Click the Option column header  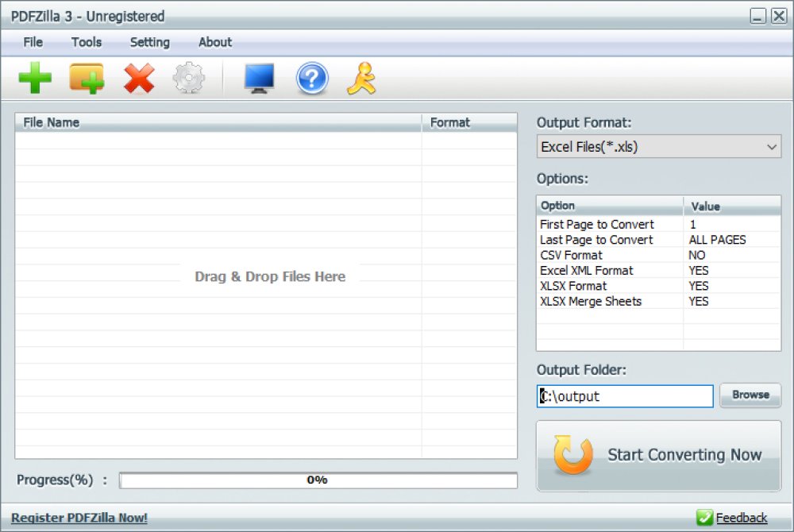pos(610,206)
